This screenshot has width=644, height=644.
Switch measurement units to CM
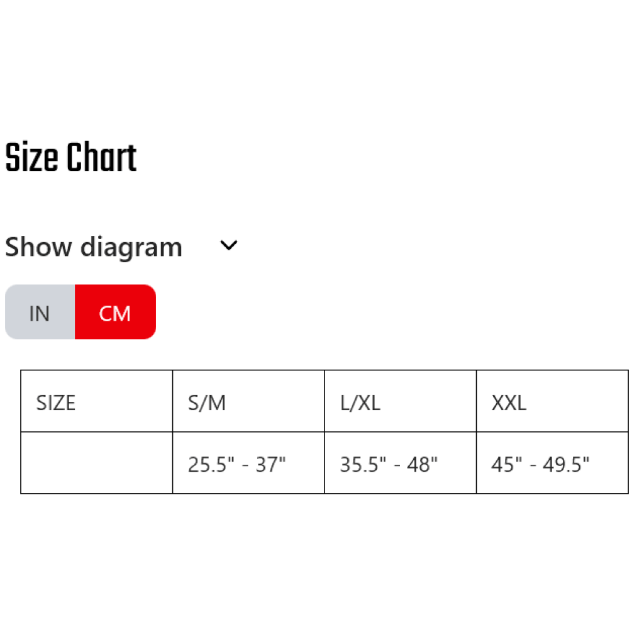(116, 313)
